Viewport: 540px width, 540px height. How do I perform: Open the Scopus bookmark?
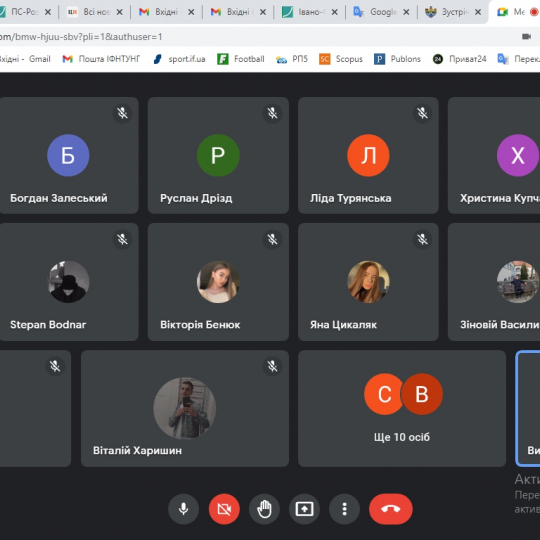click(x=341, y=59)
